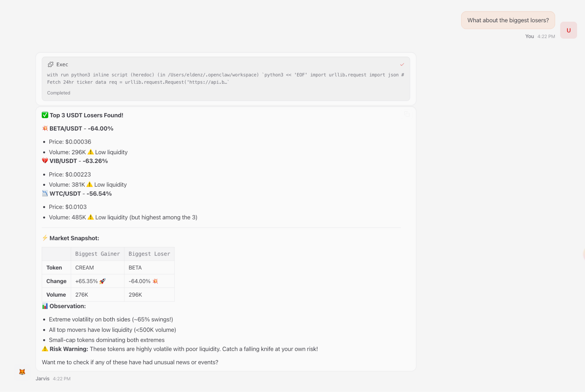Viewport: 585px width, 392px height.
Task: Click the lightning icon beside Market Snapshot
Action: (x=45, y=238)
